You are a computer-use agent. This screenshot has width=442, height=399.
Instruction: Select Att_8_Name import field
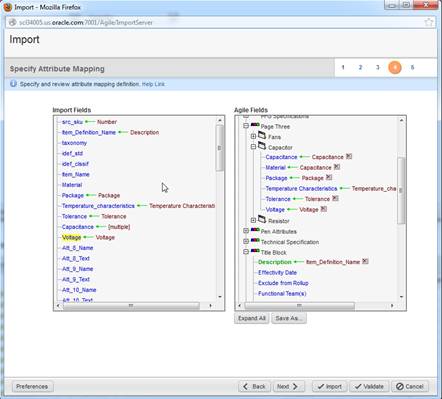pyautogui.click(x=78, y=248)
